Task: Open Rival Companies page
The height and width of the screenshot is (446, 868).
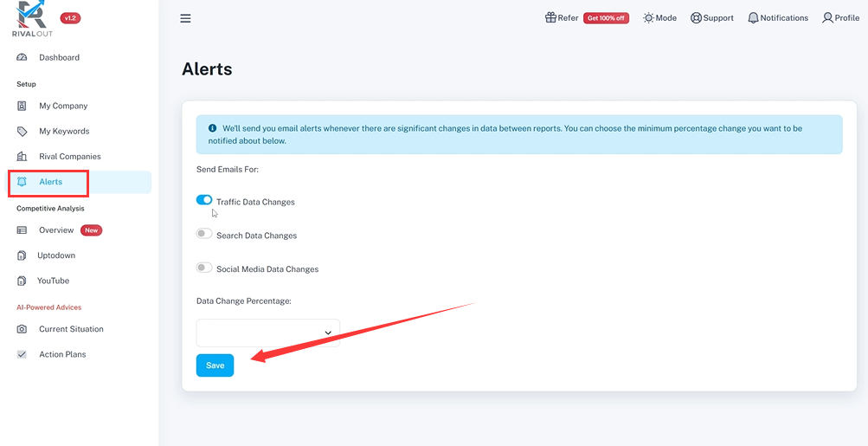Action: pyautogui.click(x=70, y=156)
